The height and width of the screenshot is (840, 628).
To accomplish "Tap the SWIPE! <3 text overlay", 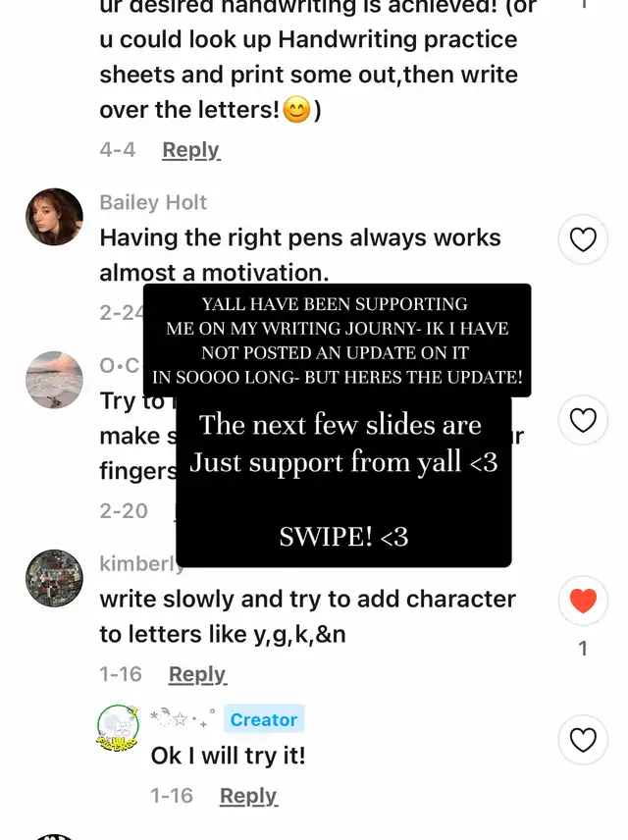I will tap(343, 536).
